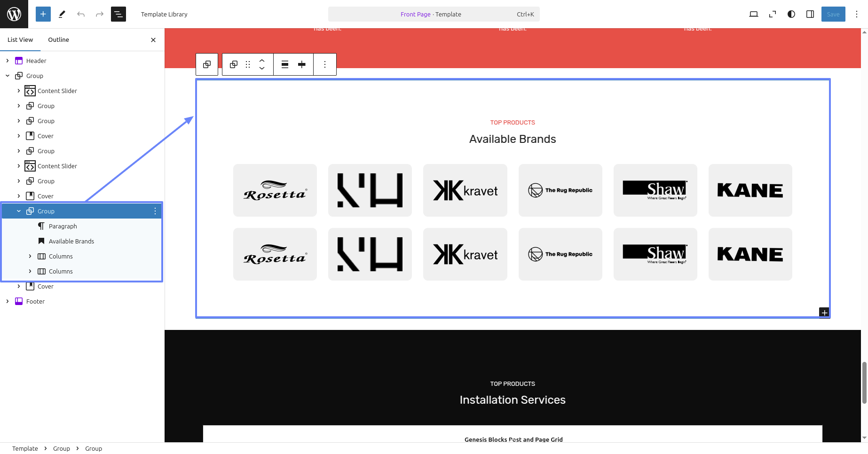Toggle the Document Overview list icon

click(x=118, y=14)
